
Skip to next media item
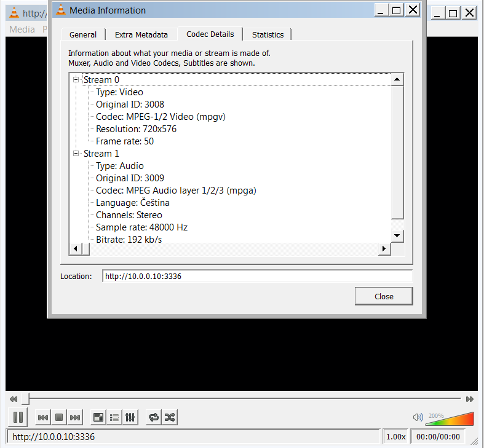(75, 417)
